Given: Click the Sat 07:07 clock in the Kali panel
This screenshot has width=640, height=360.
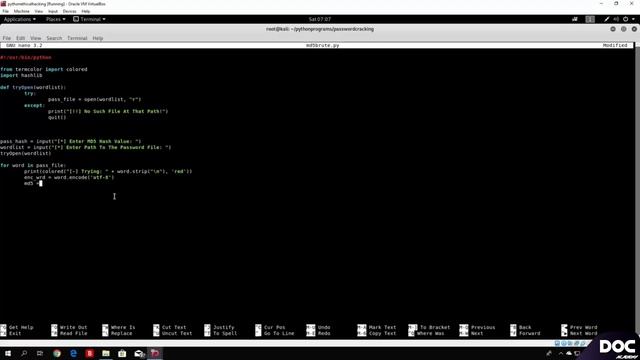Looking at the screenshot, I should tap(320, 19).
